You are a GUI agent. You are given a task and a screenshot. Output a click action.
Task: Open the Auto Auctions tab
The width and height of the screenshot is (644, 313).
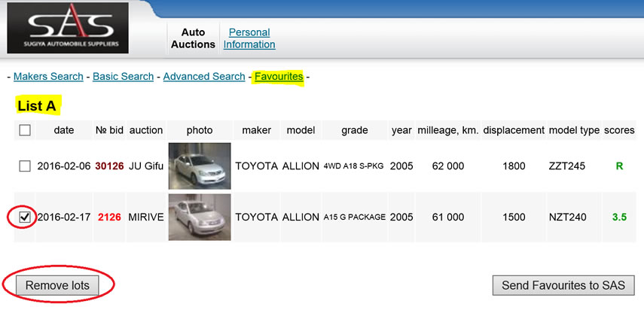[193, 38]
